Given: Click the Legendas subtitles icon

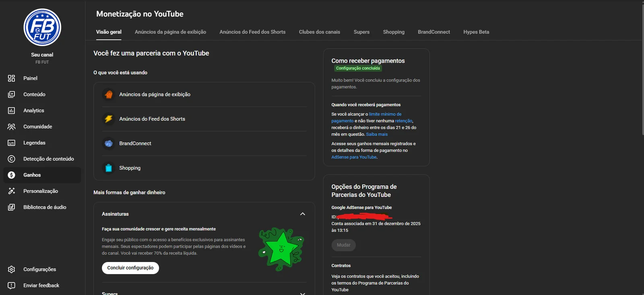Looking at the screenshot, I should 11,143.
